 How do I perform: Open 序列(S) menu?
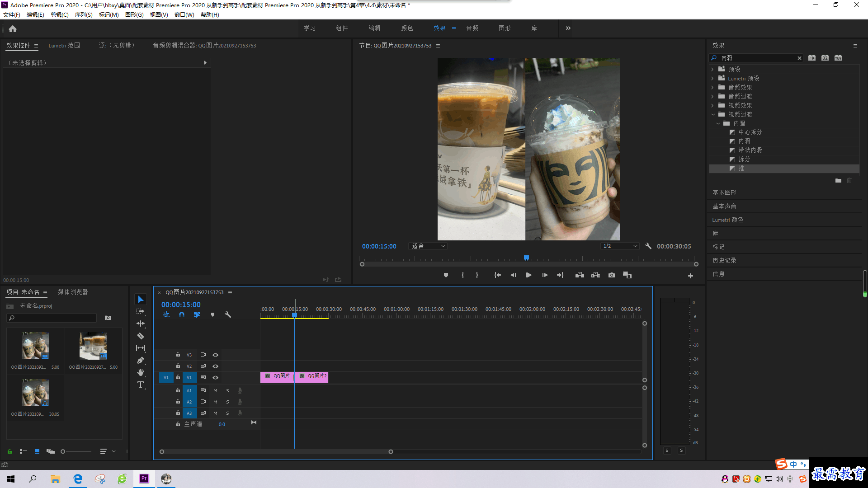pyautogui.click(x=84, y=15)
